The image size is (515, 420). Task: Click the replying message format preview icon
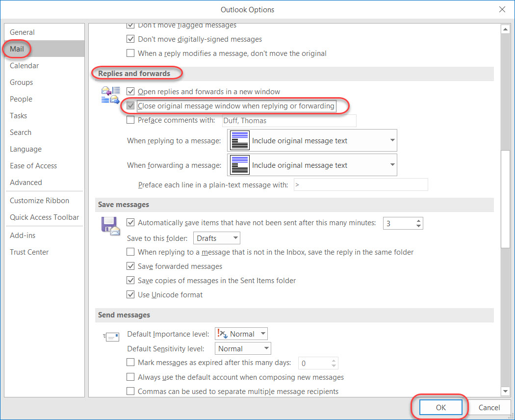pos(240,141)
